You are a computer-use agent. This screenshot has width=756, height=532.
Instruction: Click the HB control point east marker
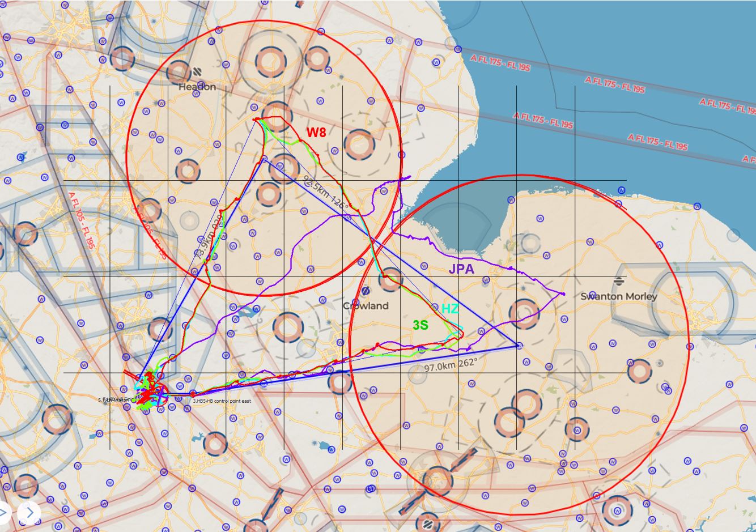point(193,393)
